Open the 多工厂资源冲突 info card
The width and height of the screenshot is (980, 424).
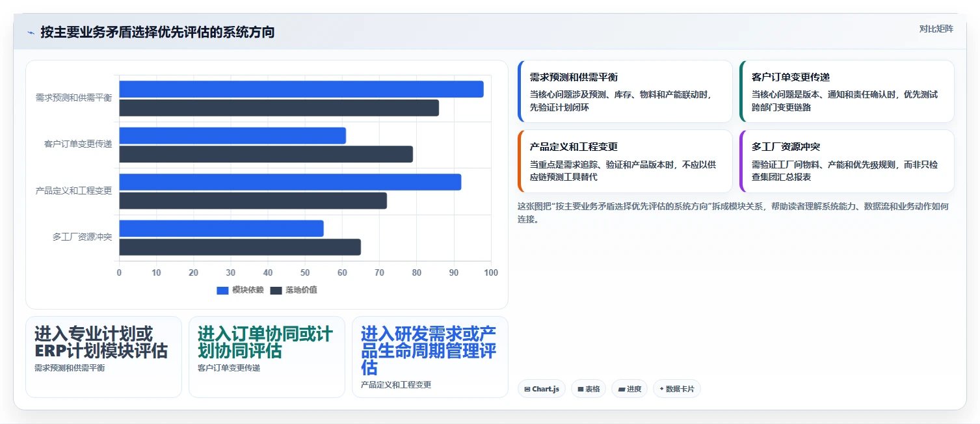tap(847, 161)
